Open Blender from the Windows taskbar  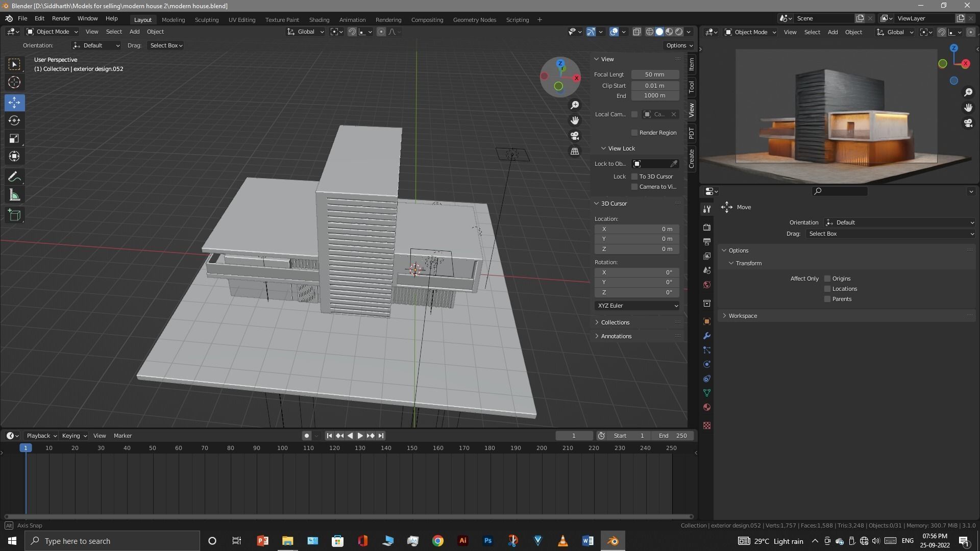click(612, 541)
